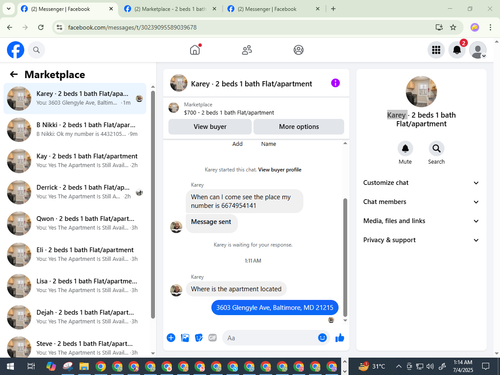Switch to the third Messenger | Facebook tab
Screen dimensions: 500x375
point(272,9)
